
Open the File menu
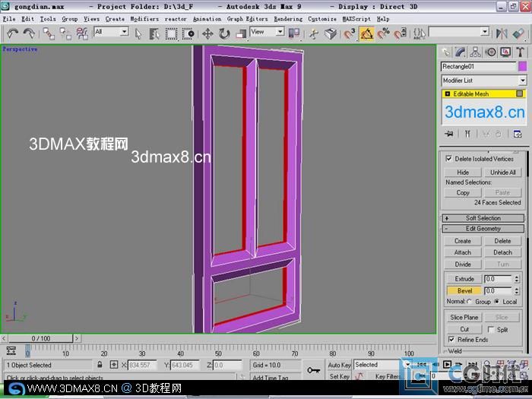pos(9,19)
